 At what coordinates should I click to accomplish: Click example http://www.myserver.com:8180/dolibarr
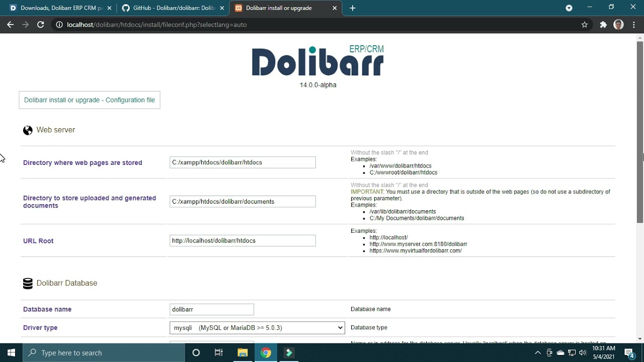[418, 244]
